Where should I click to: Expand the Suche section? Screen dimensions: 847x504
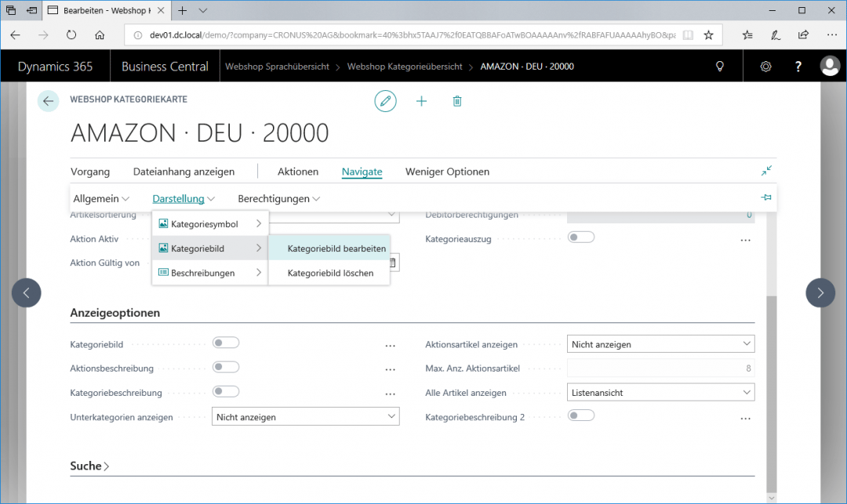(89, 466)
